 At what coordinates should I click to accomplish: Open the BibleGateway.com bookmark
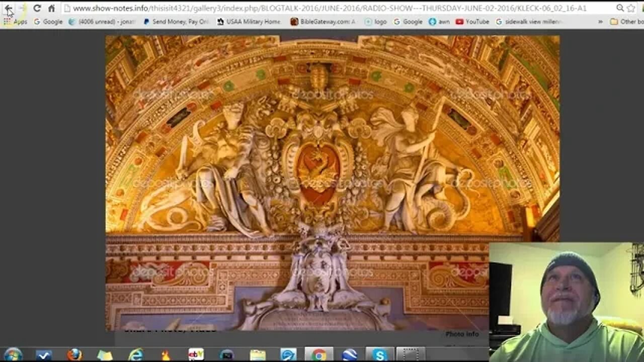click(323, 22)
